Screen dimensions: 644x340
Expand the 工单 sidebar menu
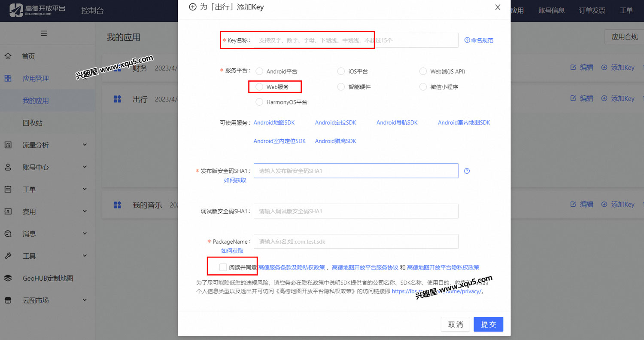click(x=85, y=189)
